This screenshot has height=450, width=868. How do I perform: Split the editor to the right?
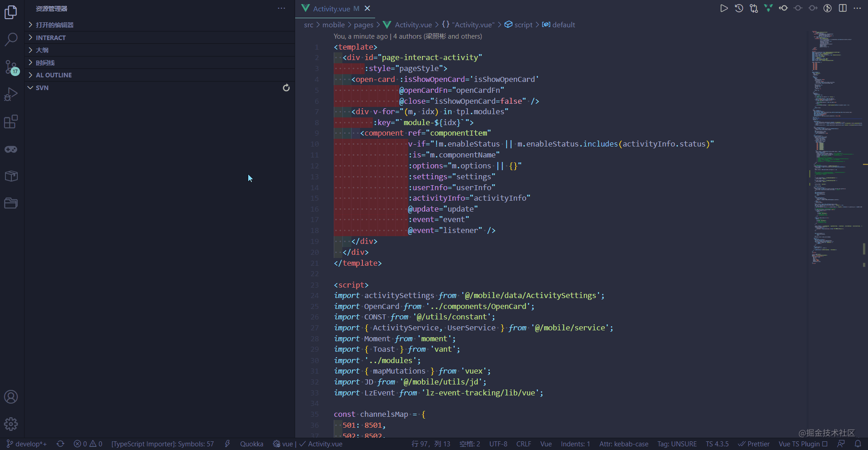click(x=843, y=8)
